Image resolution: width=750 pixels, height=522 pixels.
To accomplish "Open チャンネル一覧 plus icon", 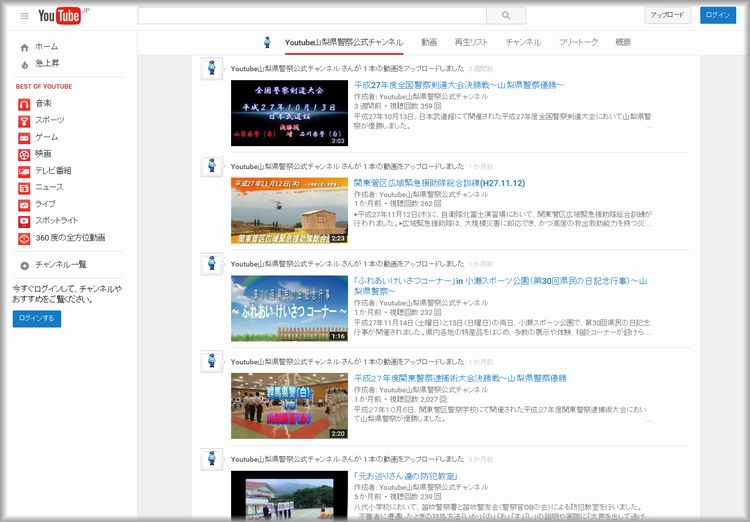I will (24, 266).
